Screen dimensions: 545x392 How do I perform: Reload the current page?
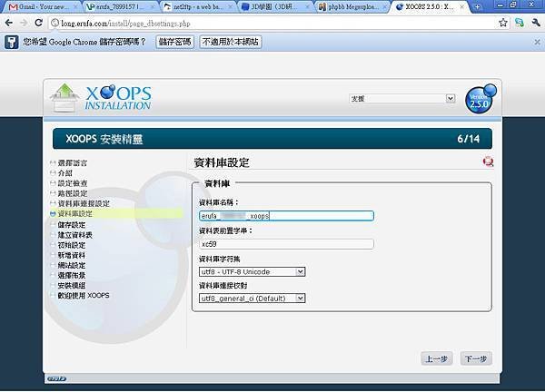pos(39,24)
